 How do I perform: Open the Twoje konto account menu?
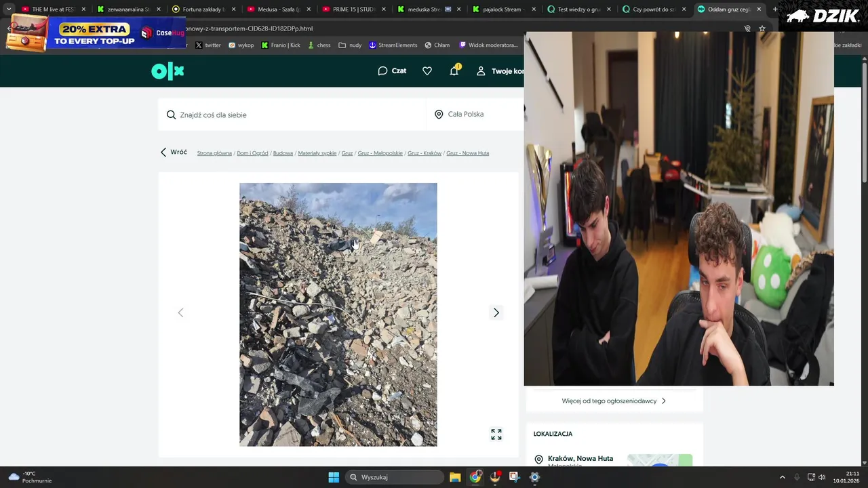(500, 71)
